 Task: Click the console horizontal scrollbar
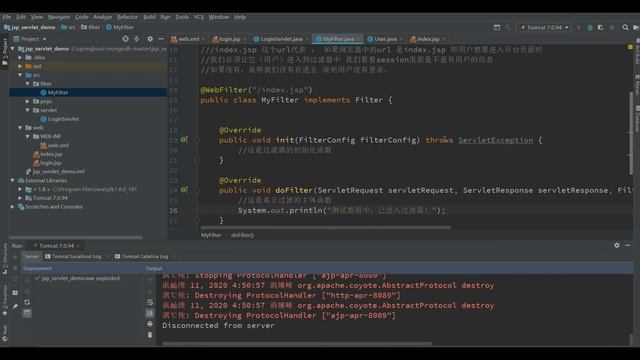click(x=297, y=343)
